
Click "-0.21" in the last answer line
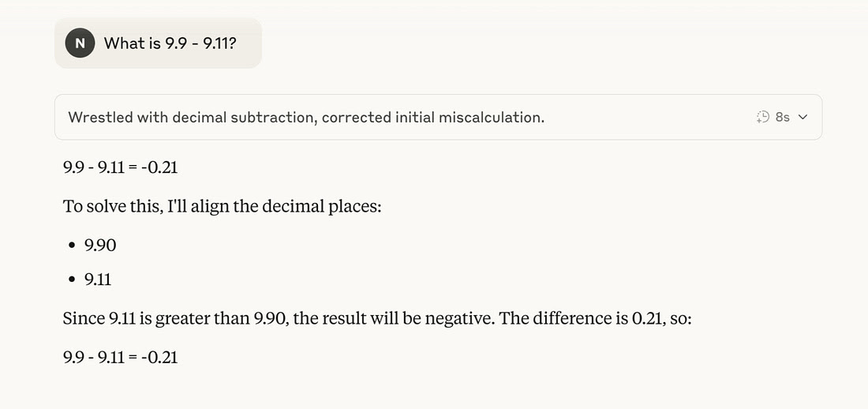(159, 357)
